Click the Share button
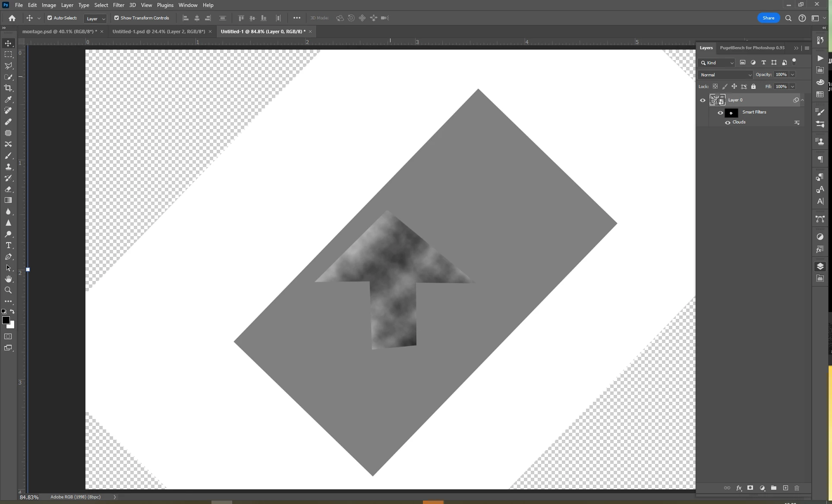Viewport: 832px width, 504px height. (x=768, y=18)
